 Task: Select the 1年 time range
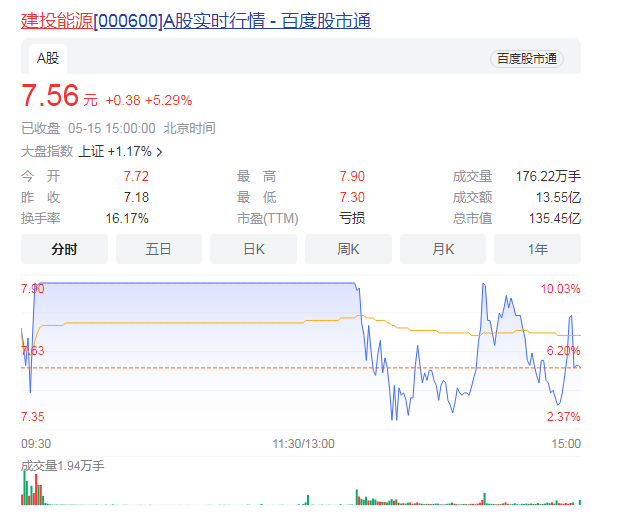(537, 249)
